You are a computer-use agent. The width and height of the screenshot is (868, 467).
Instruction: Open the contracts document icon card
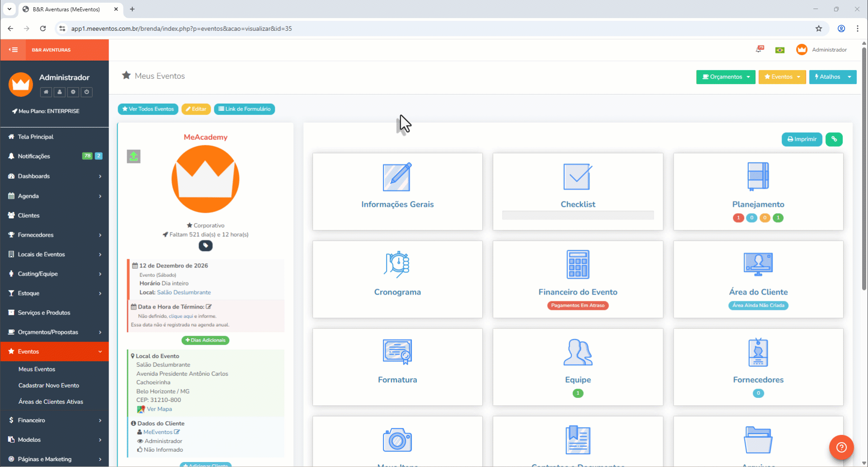[578, 440]
